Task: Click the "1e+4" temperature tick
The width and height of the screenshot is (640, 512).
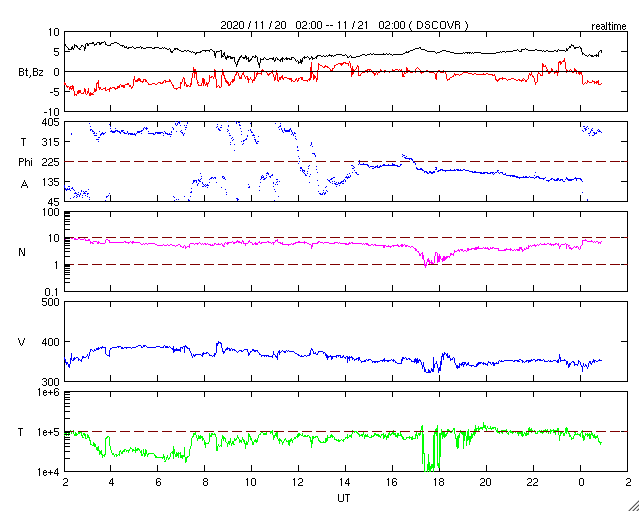Action: tap(50, 472)
